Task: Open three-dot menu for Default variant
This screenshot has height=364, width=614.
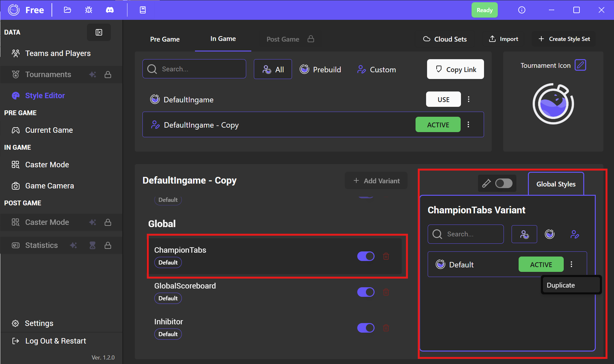Action: [x=571, y=264]
